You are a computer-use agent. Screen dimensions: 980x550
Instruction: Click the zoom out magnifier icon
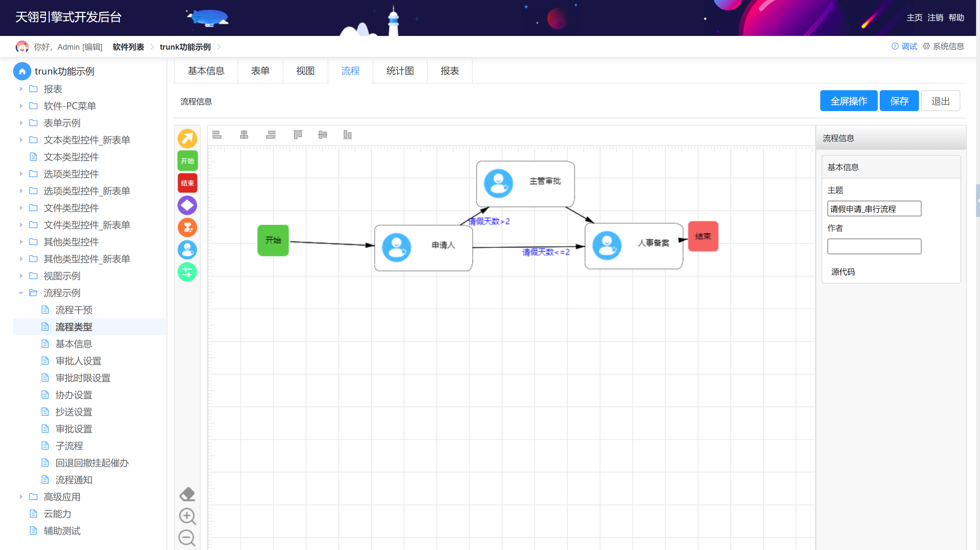[187, 538]
